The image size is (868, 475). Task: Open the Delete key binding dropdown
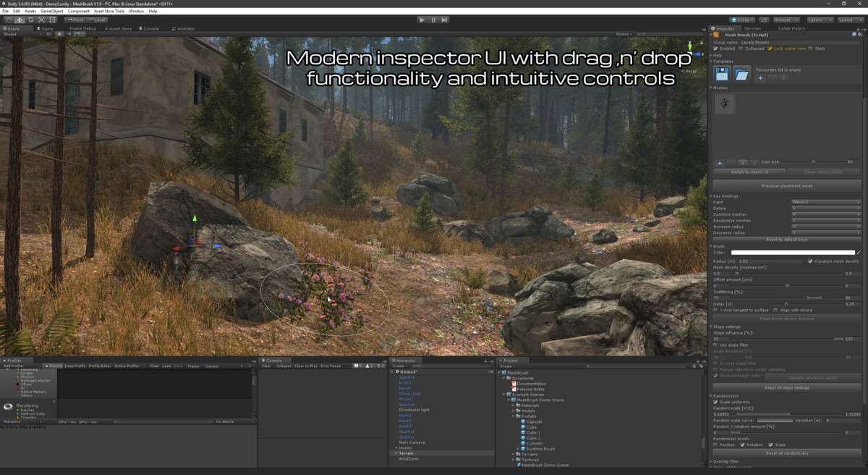click(x=826, y=208)
